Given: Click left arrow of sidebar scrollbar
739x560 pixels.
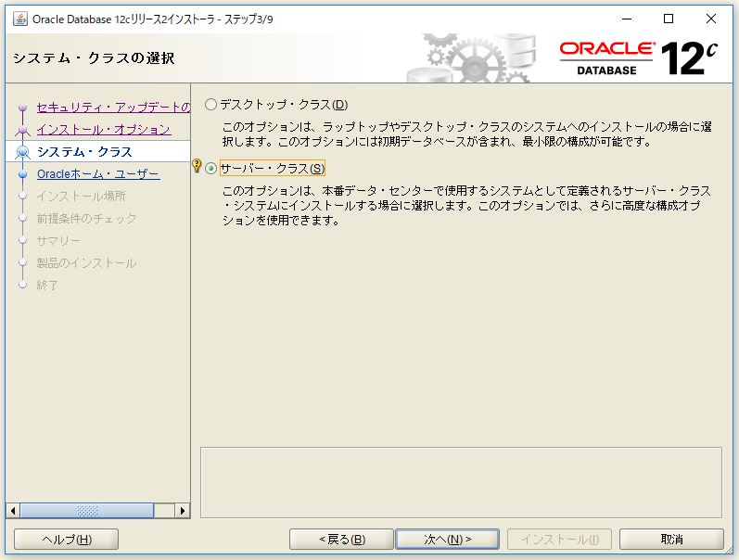Looking at the screenshot, I should click(13, 511).
